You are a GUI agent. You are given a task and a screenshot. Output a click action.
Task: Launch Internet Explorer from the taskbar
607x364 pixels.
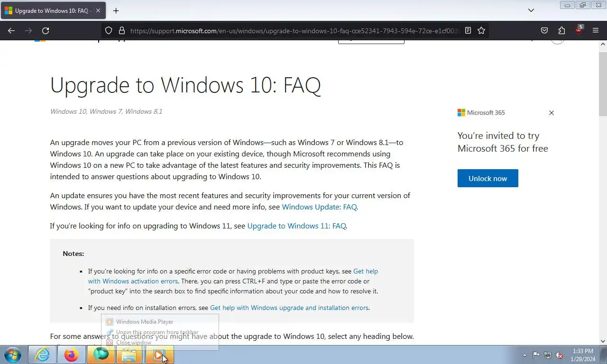coord(42,355)
